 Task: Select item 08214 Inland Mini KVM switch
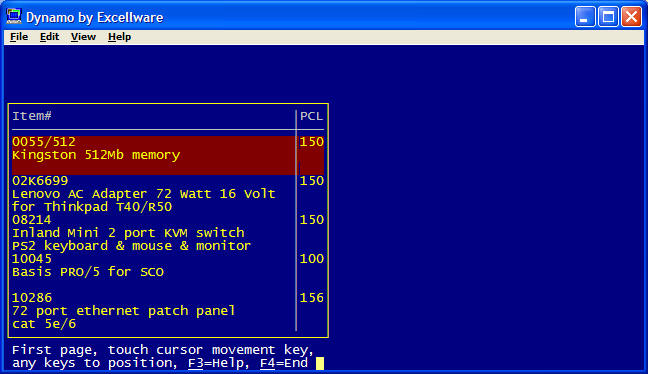168,233
